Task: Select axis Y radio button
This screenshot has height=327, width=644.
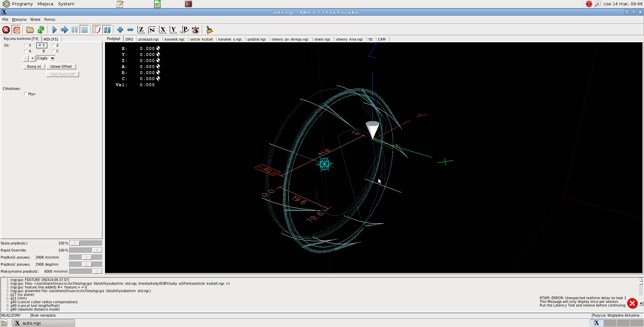Action: point(40,45)
